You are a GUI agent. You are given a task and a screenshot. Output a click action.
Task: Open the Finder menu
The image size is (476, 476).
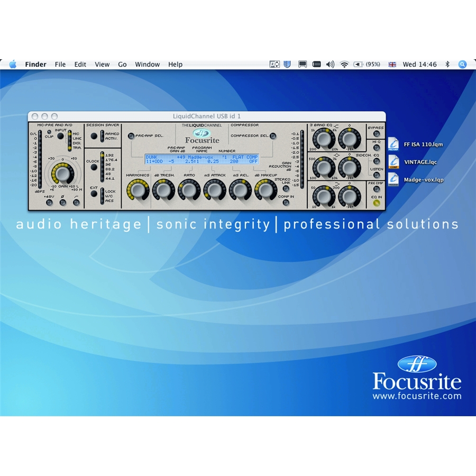coord(35,65)
